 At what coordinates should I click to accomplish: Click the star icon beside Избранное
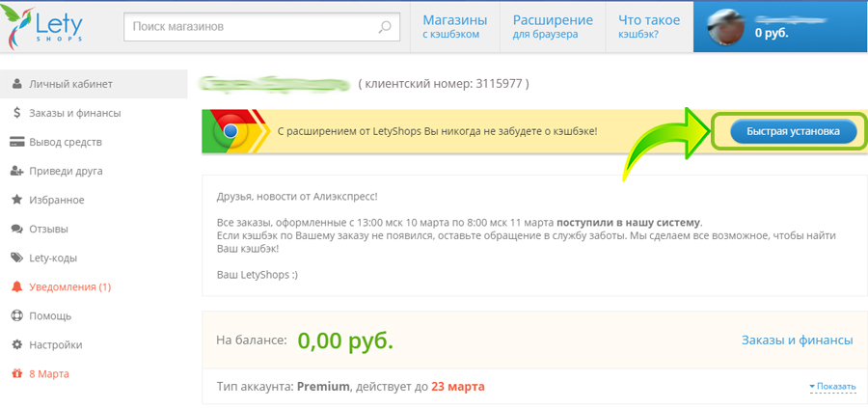pos(16,200)
